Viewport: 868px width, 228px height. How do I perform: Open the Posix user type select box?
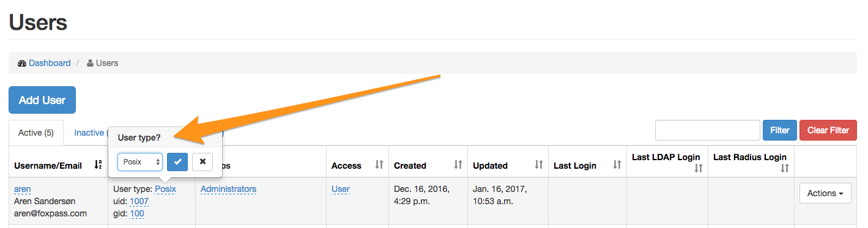coord(140,161)
